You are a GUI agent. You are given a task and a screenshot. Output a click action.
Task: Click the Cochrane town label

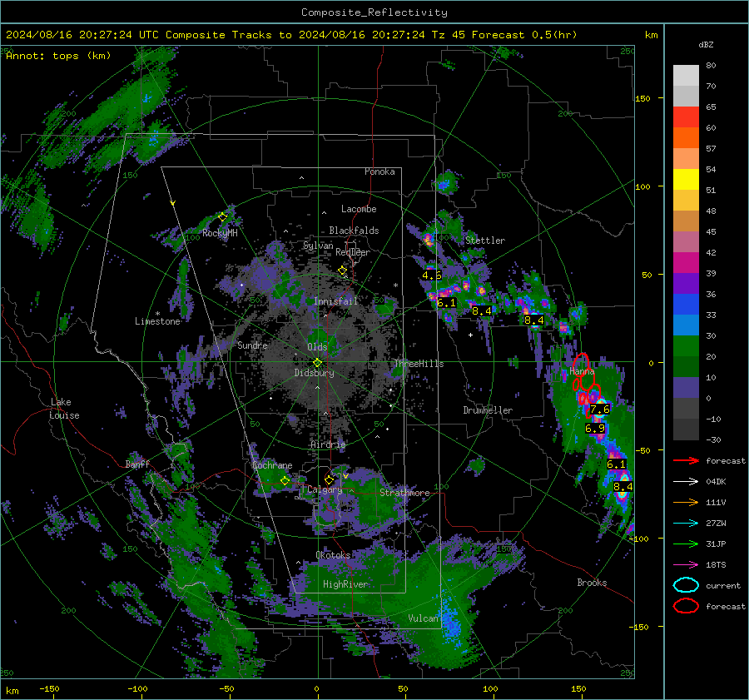pyautogui.click(x=272, y=465)
